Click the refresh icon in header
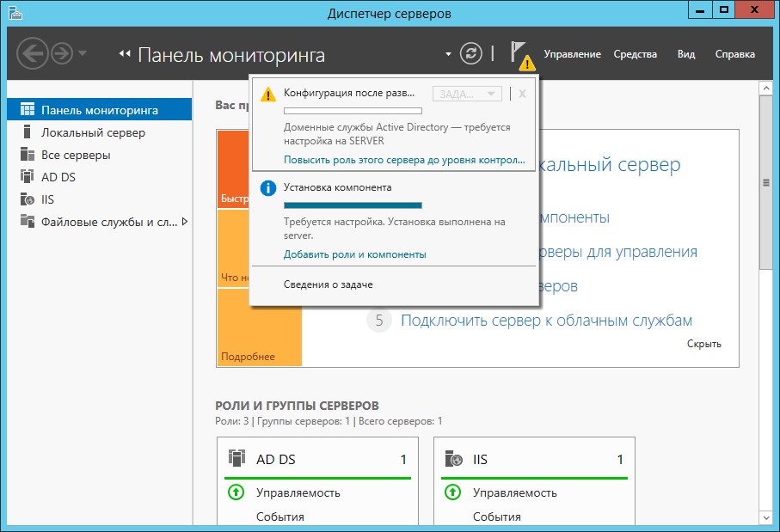The image size is (780, 532). [470, 53]
